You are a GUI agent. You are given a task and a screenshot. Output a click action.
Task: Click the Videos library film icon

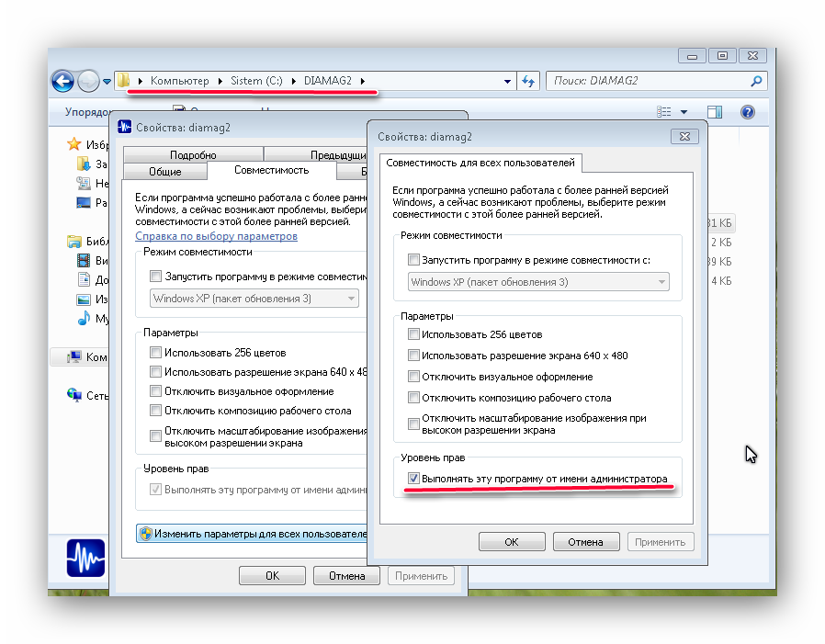point(84,260)
